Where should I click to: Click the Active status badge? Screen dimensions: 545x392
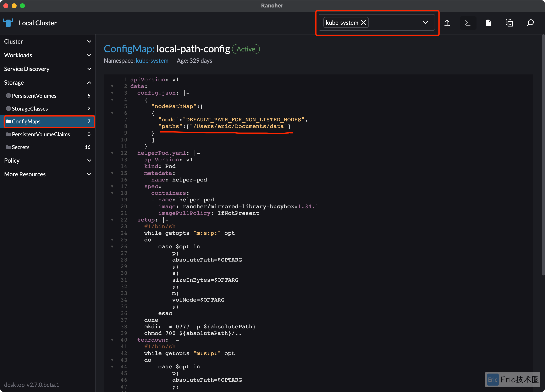point(246,49)
